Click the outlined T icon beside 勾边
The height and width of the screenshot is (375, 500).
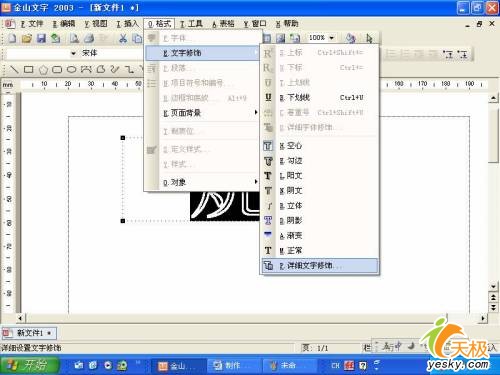point(268,161)
